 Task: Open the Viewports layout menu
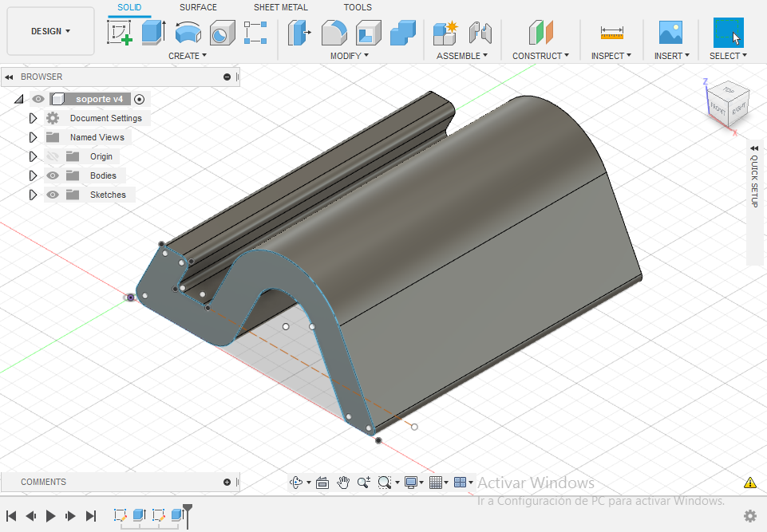461,483
